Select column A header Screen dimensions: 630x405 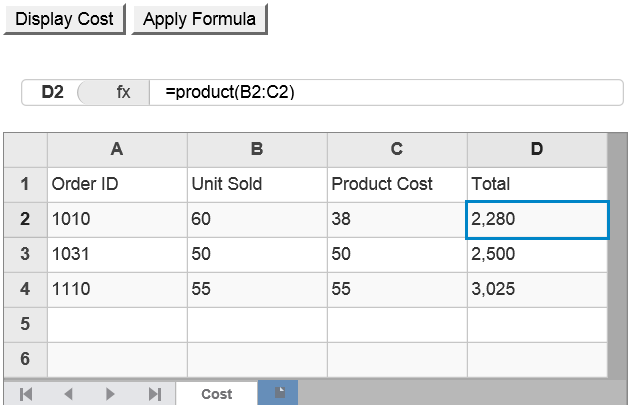(117, 149)
